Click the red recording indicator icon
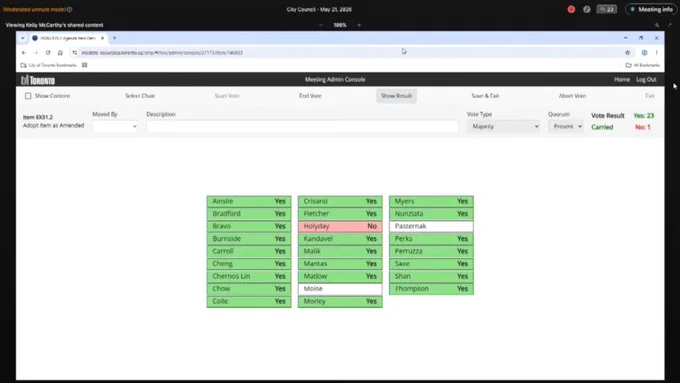The width and height of the screenshot is (680, 383). point(571,9)
